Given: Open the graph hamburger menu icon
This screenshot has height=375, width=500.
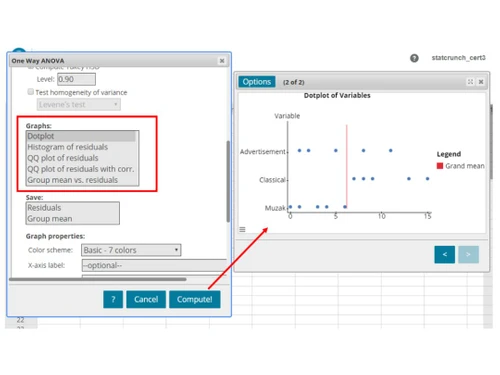Looking at the screenshot, I should coord(242,229).
